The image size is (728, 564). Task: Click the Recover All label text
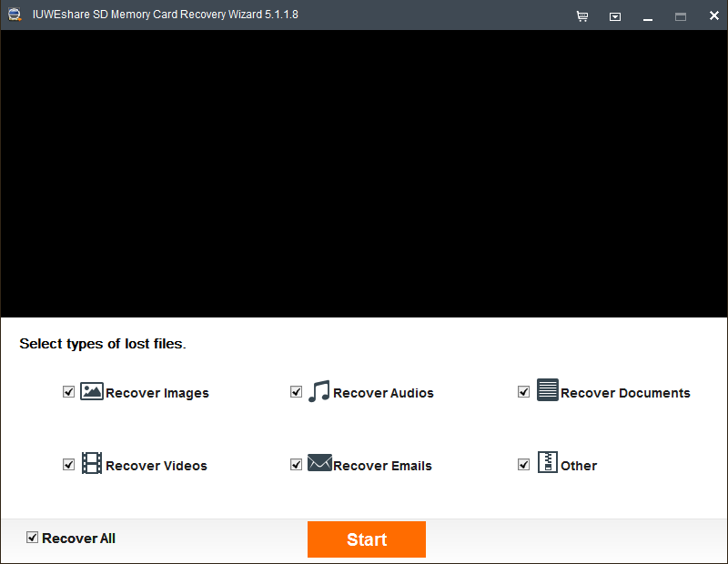(78, 538)
